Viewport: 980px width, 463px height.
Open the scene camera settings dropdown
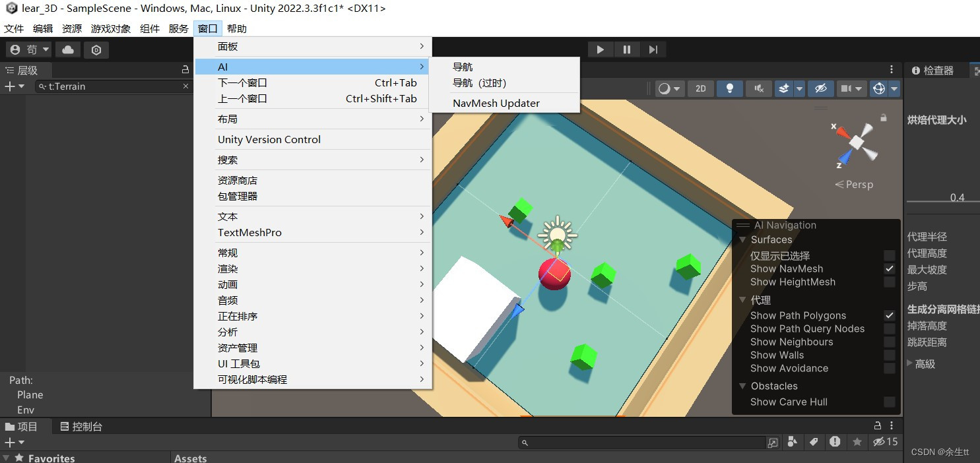pyautogui.click(x=851, y=88)
